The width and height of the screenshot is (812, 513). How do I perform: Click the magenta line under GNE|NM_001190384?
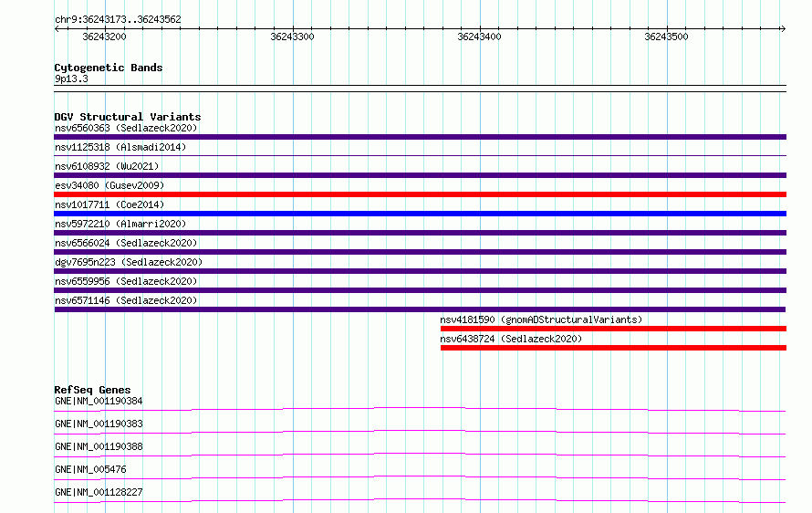tap(420, 409)
